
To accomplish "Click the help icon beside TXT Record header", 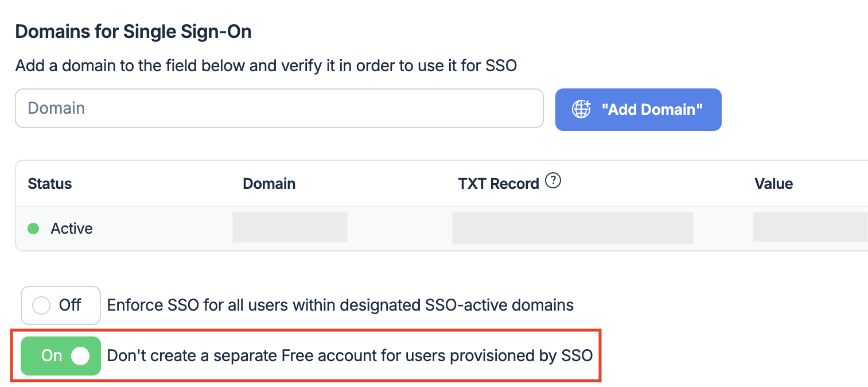I will click(x=553, y=180).
